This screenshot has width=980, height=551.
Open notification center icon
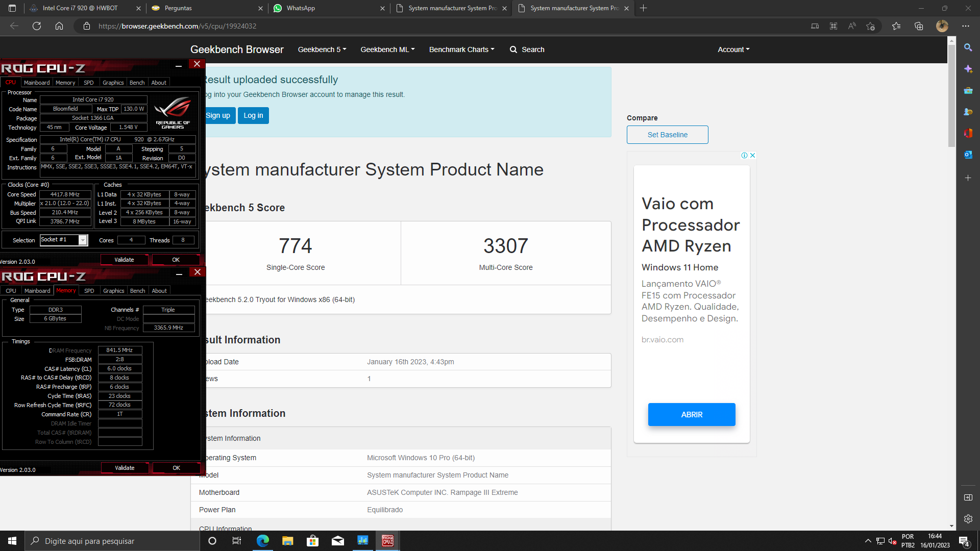[x=964, y=541]
